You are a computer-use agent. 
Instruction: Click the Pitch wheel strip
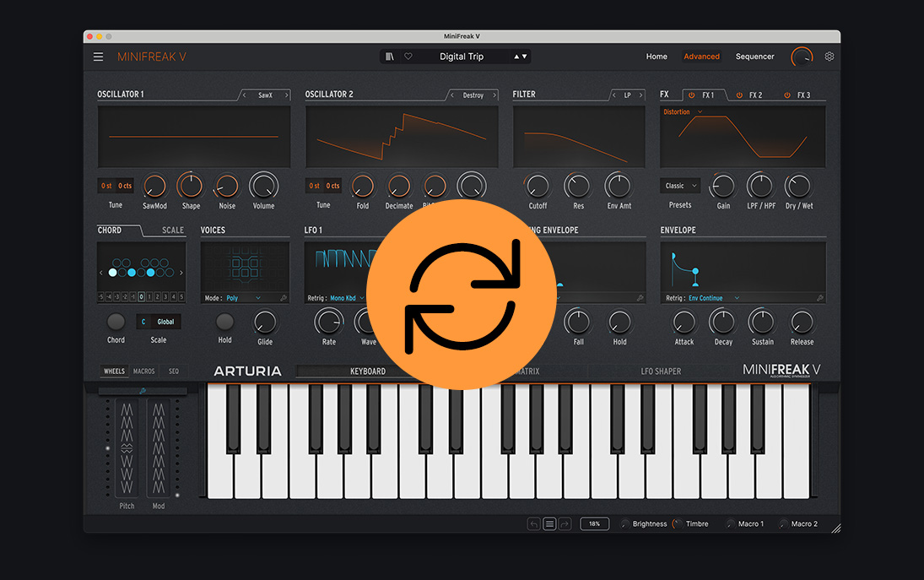point(127,448)
